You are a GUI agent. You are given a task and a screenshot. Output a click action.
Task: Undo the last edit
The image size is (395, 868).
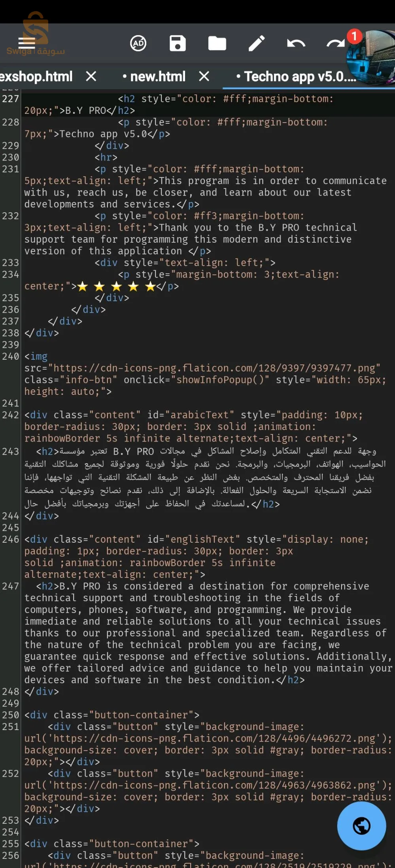[296, 43]
